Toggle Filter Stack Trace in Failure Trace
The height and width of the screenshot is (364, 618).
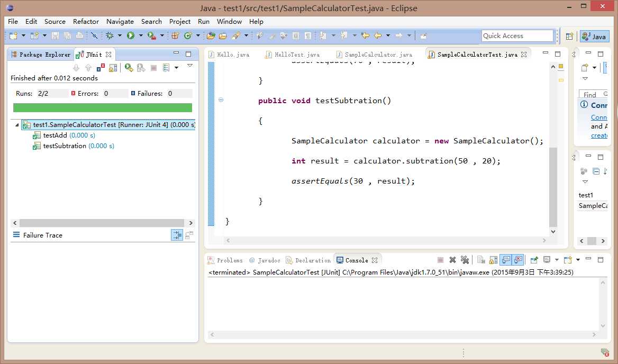177,235
